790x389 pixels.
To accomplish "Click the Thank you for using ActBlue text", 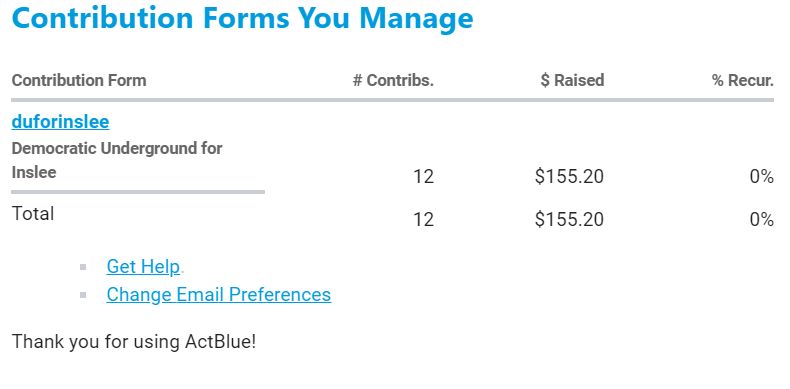I will click(134, 342).
